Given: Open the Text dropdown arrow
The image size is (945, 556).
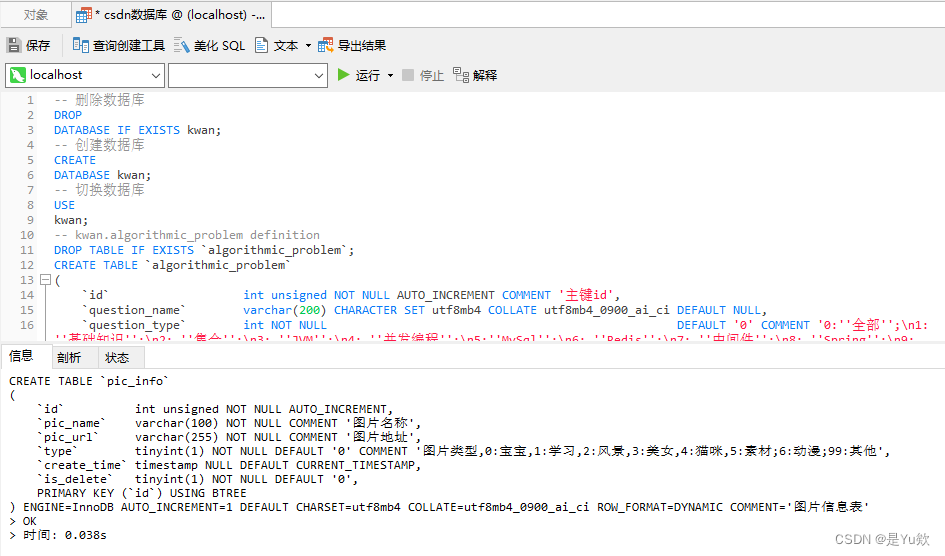Looking at the screenshot, I should 308,45.
